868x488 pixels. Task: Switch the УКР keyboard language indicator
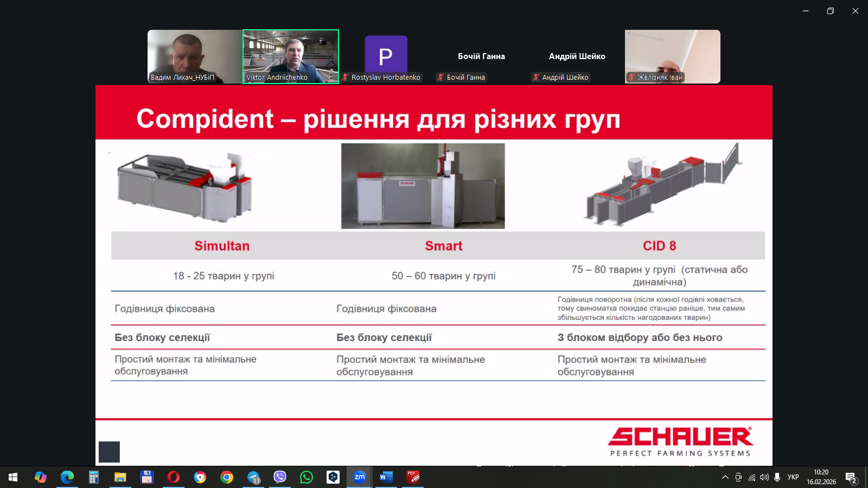pos(793,477)
